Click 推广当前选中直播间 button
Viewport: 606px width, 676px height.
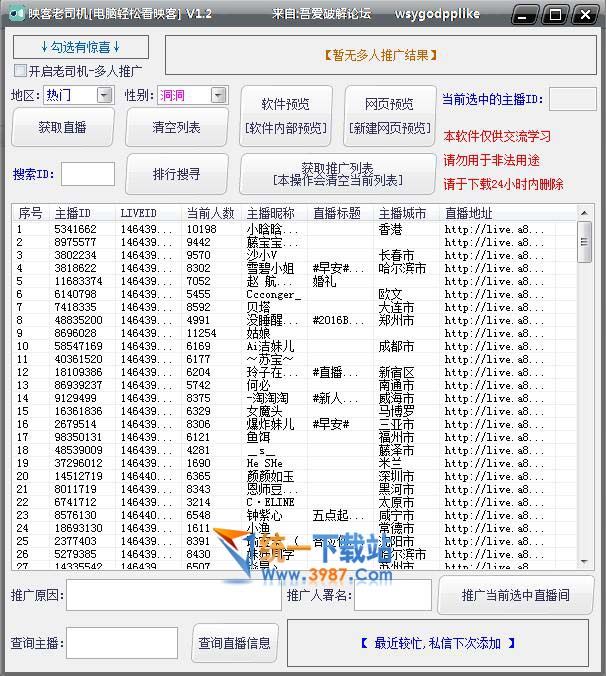[x=516, y=595]
